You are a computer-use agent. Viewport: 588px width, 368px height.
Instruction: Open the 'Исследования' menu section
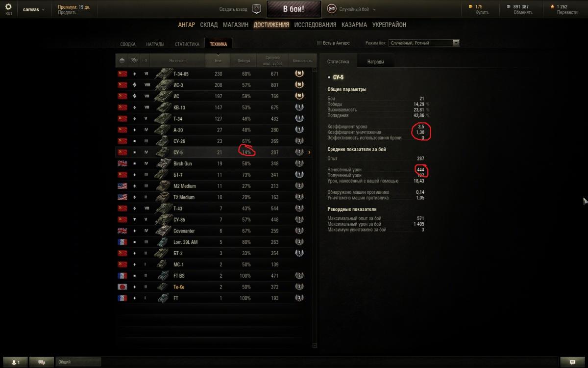point(315,25)
